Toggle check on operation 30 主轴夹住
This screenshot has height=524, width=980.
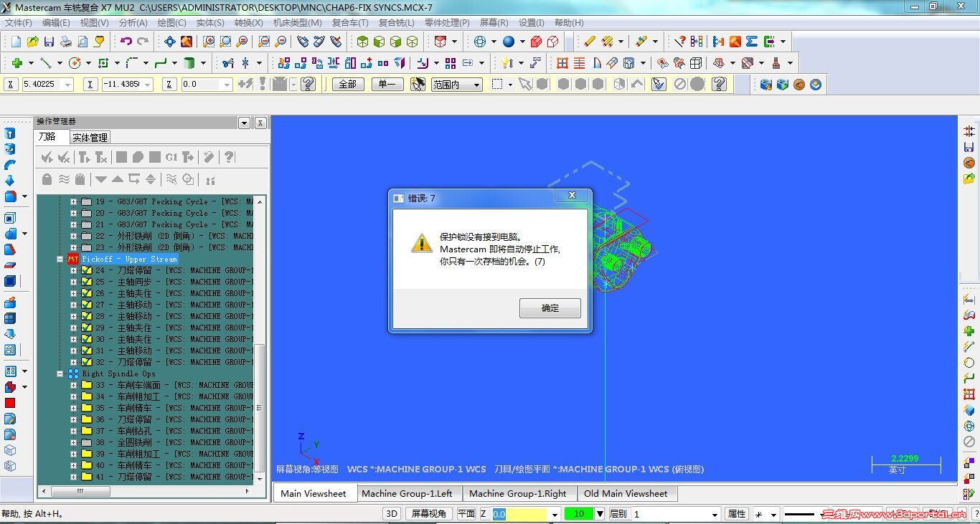click(87, 339)
